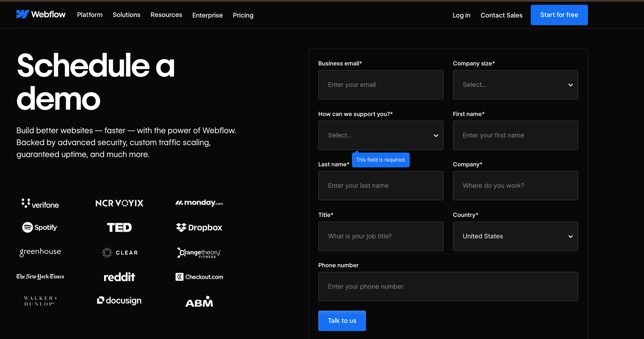Click the New York Times logo
Screen dimensions: 644x339
(x=40, y=276)
